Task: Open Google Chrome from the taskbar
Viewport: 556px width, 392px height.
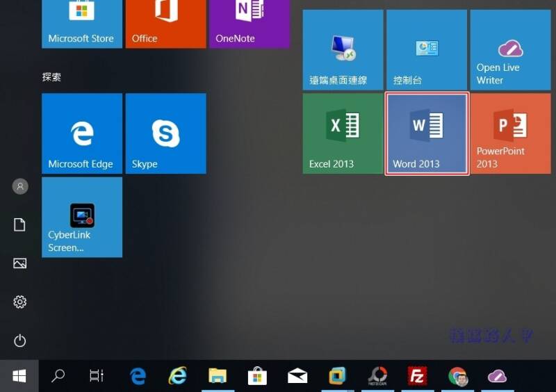Action: [x=457, y=376]
